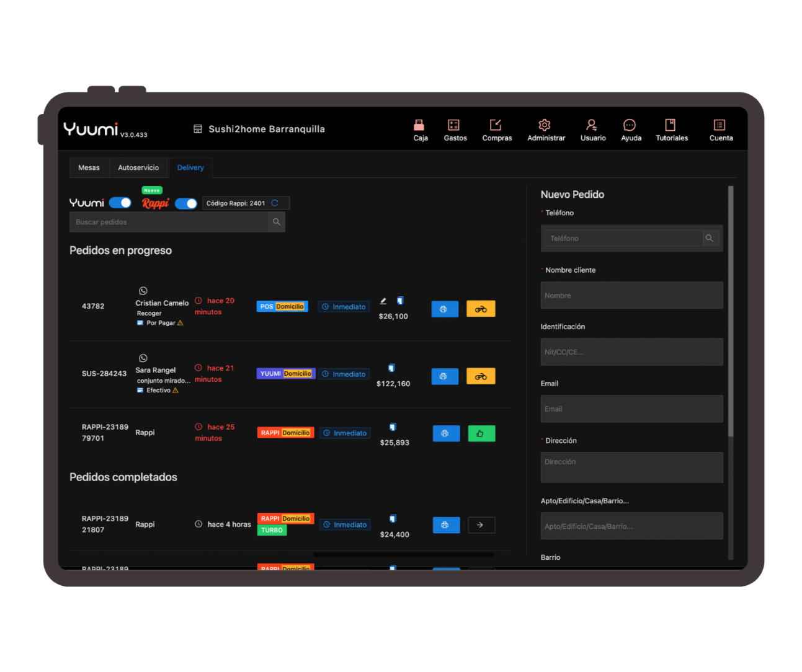The height and width of the screenshot is (672, 802).
Task: Switch to the Mesas tab
Action: (89, 167)
